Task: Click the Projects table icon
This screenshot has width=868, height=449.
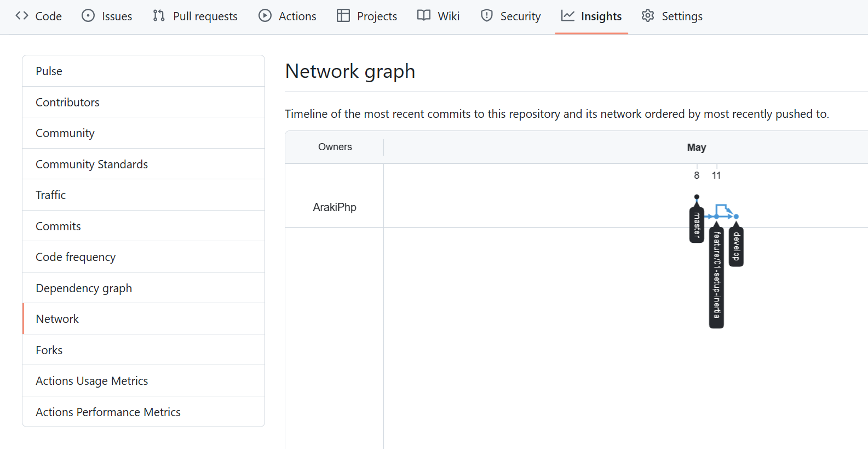Action: pyautogui.click(x=343, y=16)
